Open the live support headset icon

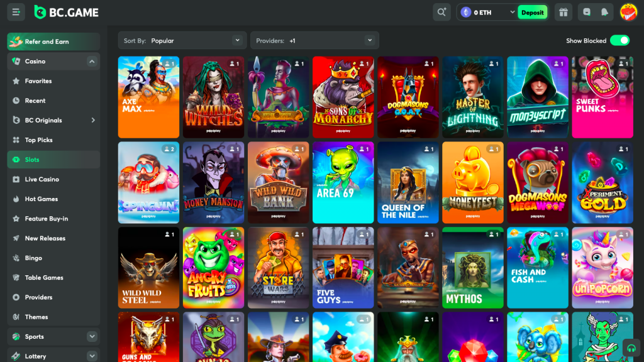click(631, 348)
